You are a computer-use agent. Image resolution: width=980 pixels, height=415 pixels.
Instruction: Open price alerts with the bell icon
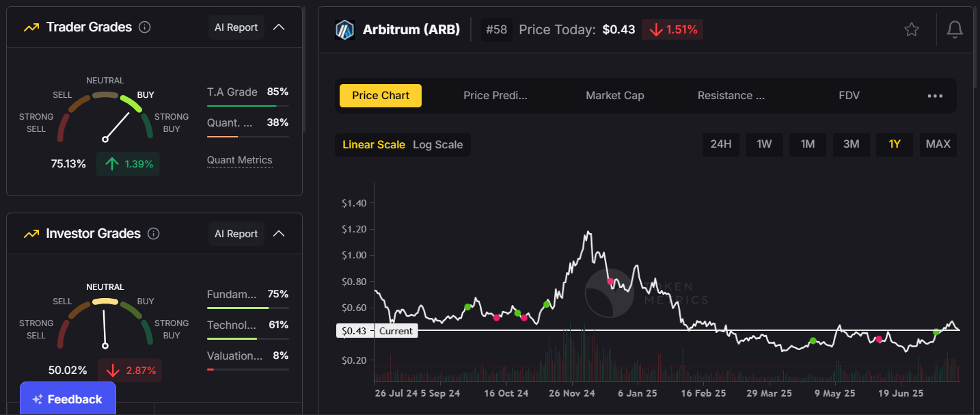click(x=955, y=29)
